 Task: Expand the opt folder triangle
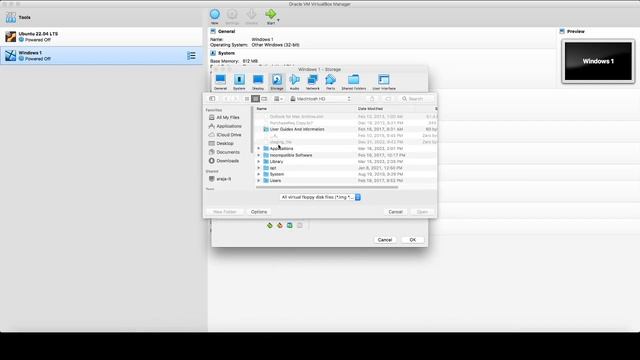pos(258,168)
